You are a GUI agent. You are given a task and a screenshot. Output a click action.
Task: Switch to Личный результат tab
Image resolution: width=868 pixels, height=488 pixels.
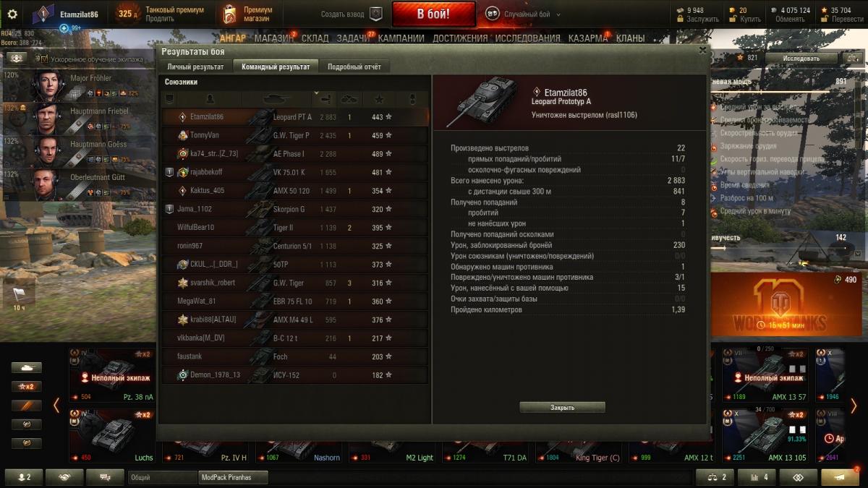[195, 67]
